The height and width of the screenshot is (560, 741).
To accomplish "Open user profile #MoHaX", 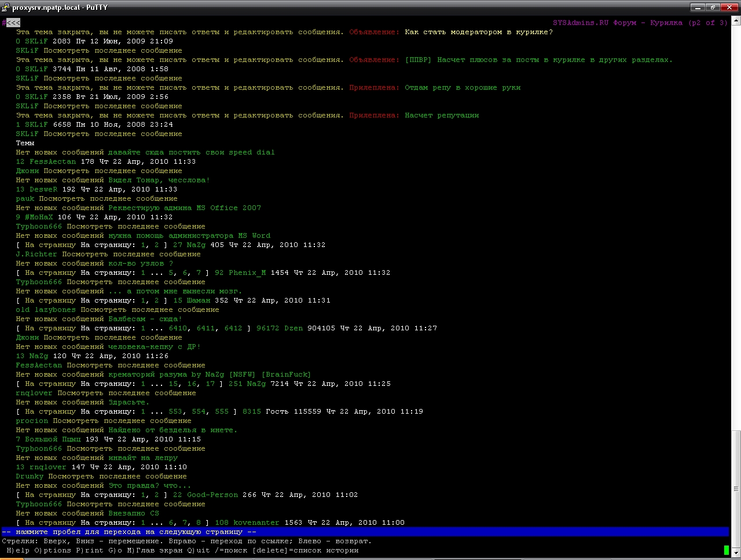I will pyautogui.click(x=39, y=217).
